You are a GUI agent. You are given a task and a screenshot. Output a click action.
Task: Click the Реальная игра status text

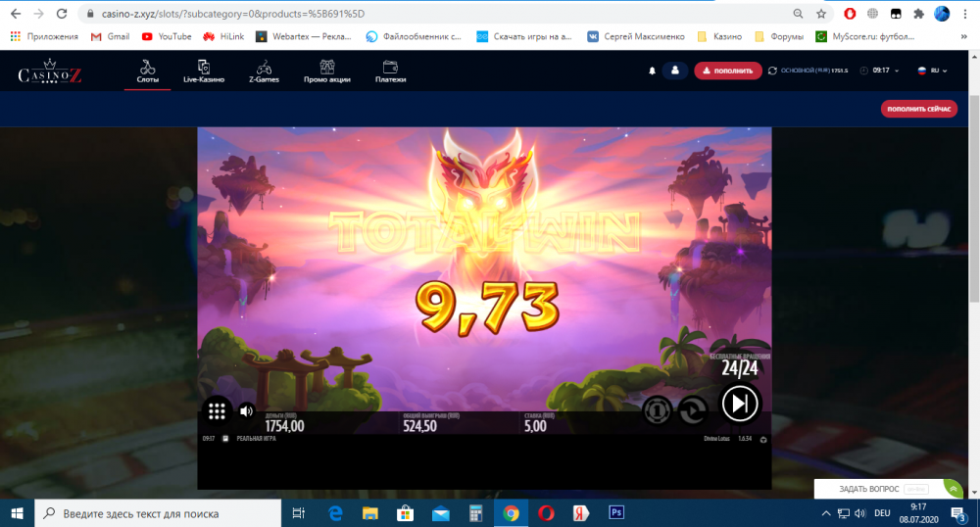[x=256, y=439]
